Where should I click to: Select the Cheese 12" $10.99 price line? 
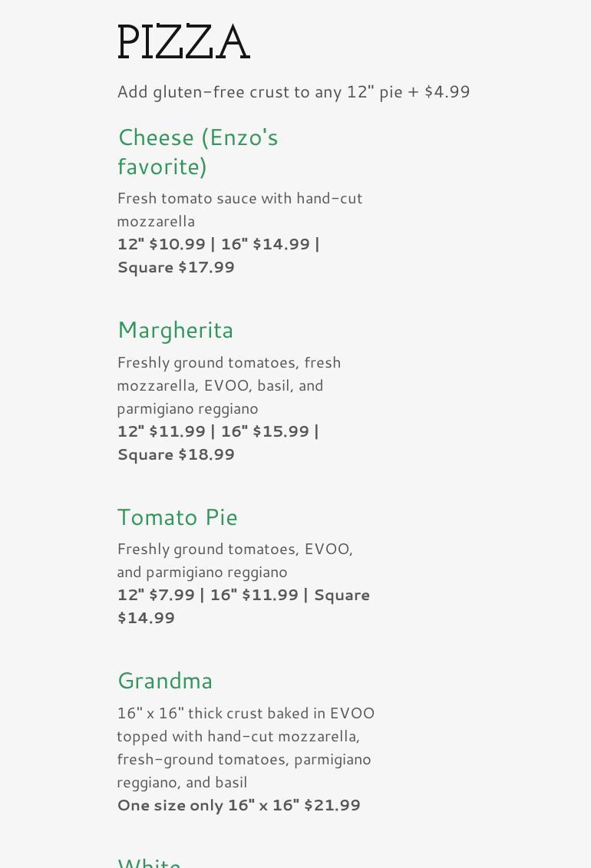(218, 244)
